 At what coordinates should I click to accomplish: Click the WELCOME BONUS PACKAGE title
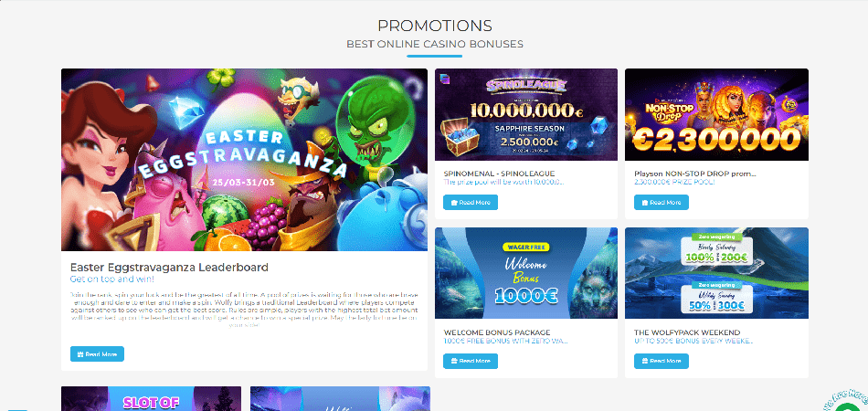click(497, 332)
